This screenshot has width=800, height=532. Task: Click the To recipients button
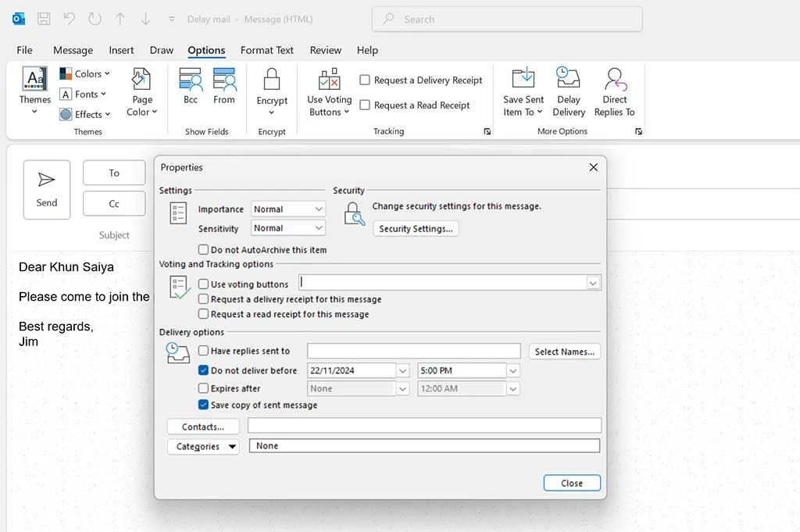pyautogui.click(x=114, y=173)
